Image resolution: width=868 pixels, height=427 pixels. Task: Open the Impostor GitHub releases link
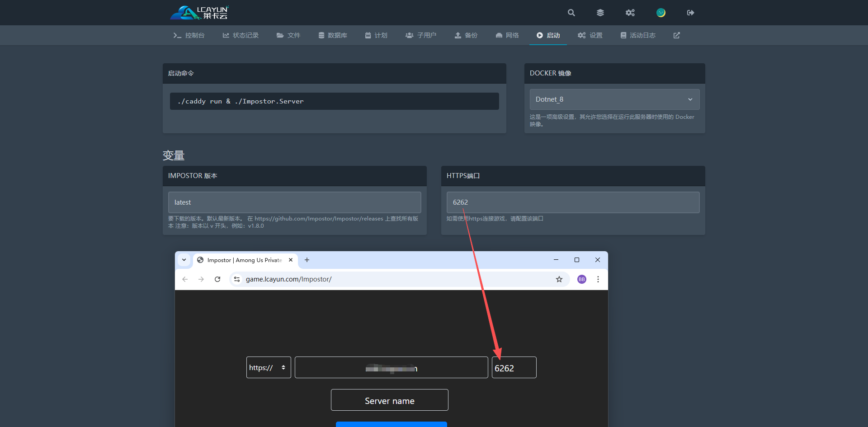(x=319, y=219)
